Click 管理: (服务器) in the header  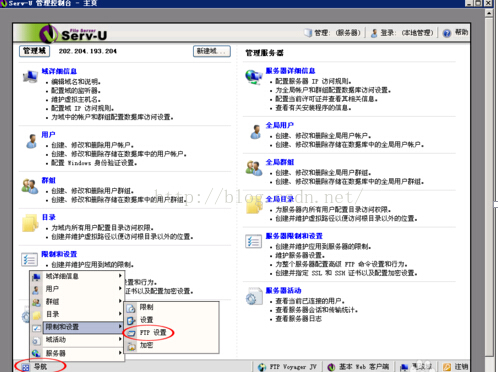[x=333, y=33]
